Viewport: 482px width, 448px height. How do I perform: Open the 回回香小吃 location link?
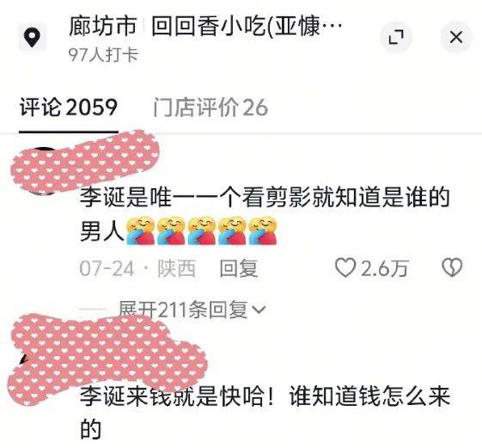point(247,27)
